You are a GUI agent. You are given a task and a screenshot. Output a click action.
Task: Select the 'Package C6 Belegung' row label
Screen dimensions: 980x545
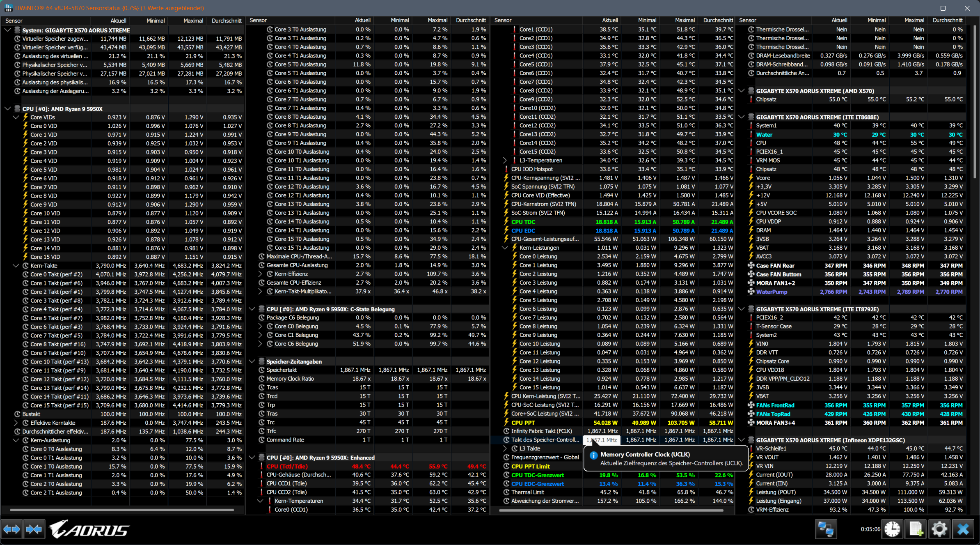pyautogui.click(x=293, y=317)
